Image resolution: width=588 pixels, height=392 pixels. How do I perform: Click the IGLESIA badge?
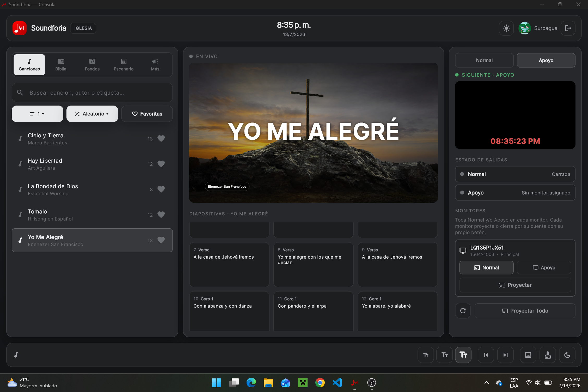coord(83,28)
